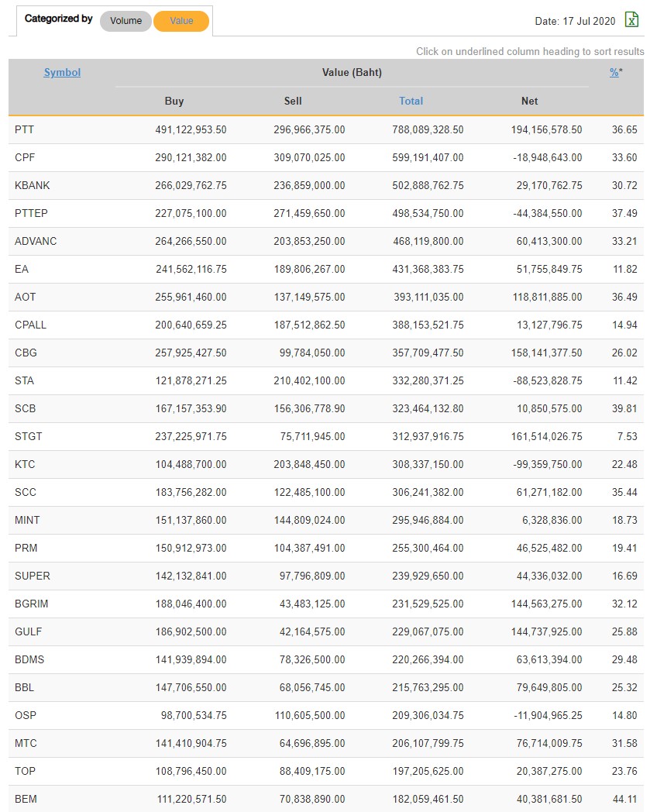Select the Value categorization toggle
The height and width of the screenshot is (812, 650).
181,21
